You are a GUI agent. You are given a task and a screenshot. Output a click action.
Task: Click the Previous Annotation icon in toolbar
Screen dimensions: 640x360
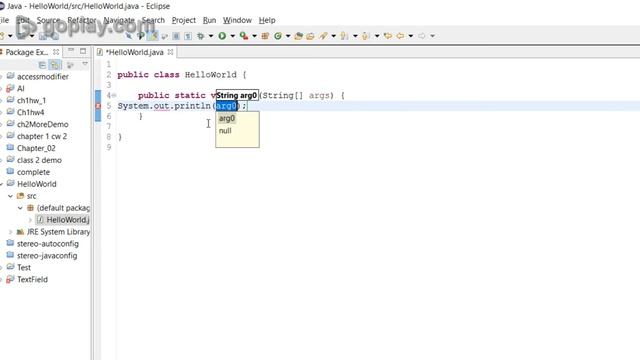coord(366,36)
